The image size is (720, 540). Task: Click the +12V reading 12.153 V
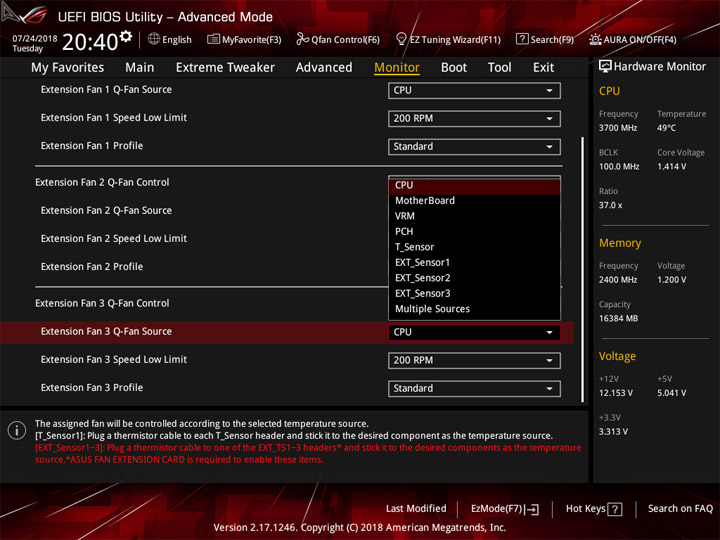click(x=616, y=394)
